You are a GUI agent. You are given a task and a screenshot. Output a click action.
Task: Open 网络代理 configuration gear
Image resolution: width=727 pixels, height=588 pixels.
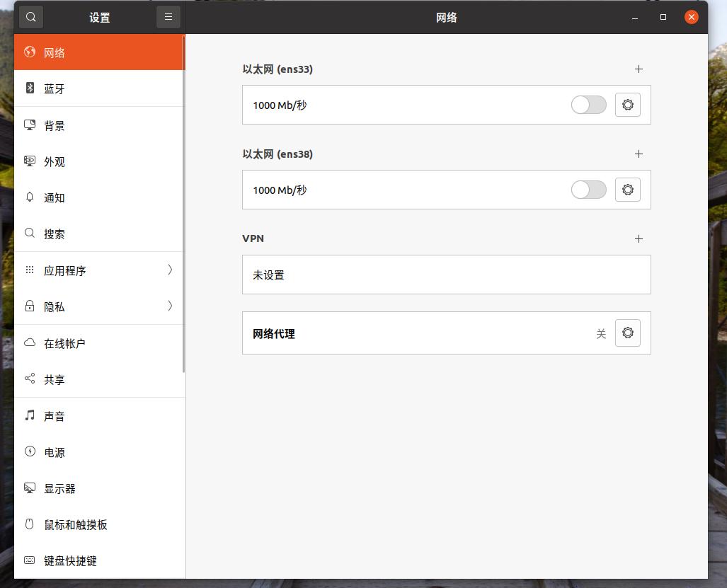tap(627, 333)
